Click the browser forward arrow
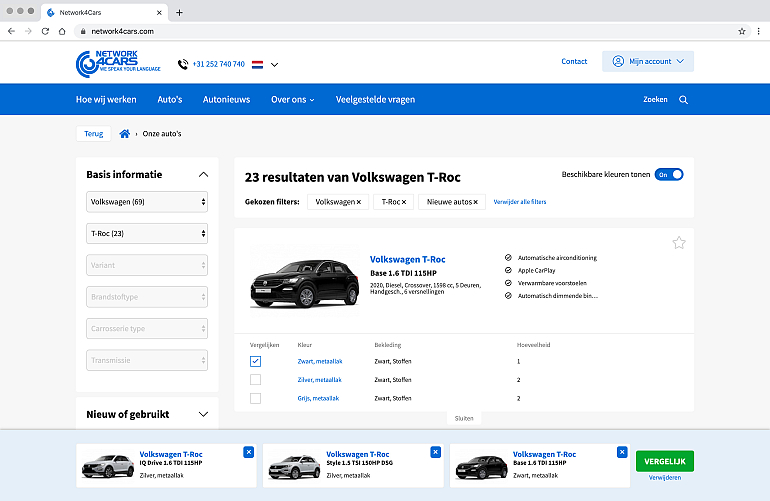The image size is (770, 501). (x=28, y=31)
